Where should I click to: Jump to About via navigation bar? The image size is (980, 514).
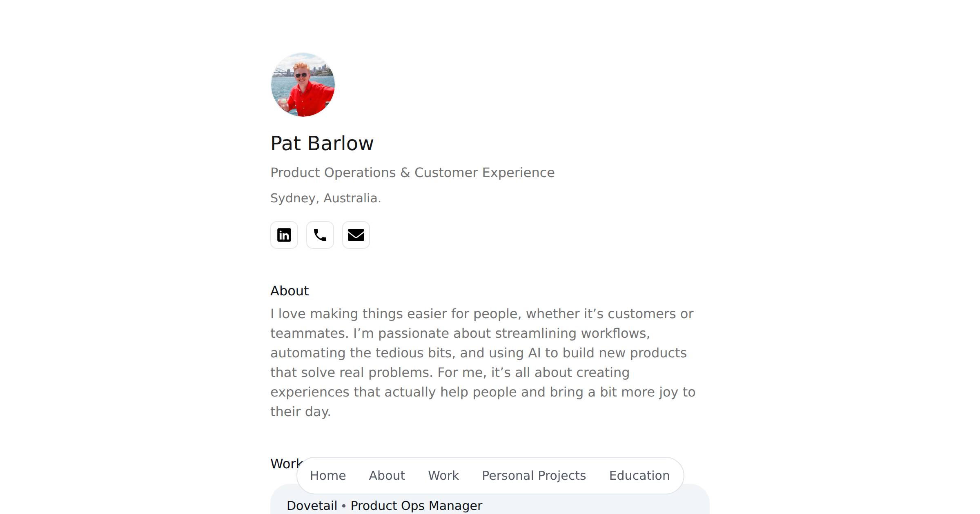click(387, 476)
